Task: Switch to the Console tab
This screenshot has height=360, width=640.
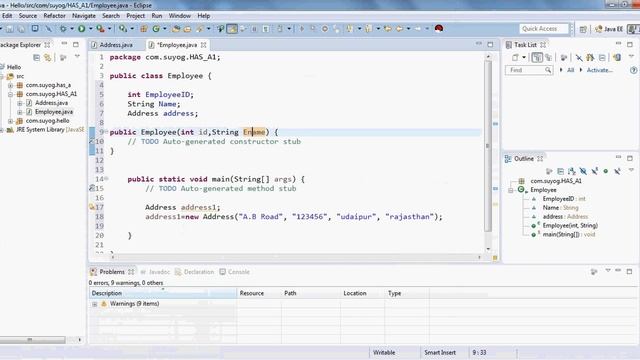Action: coord(235,272)
